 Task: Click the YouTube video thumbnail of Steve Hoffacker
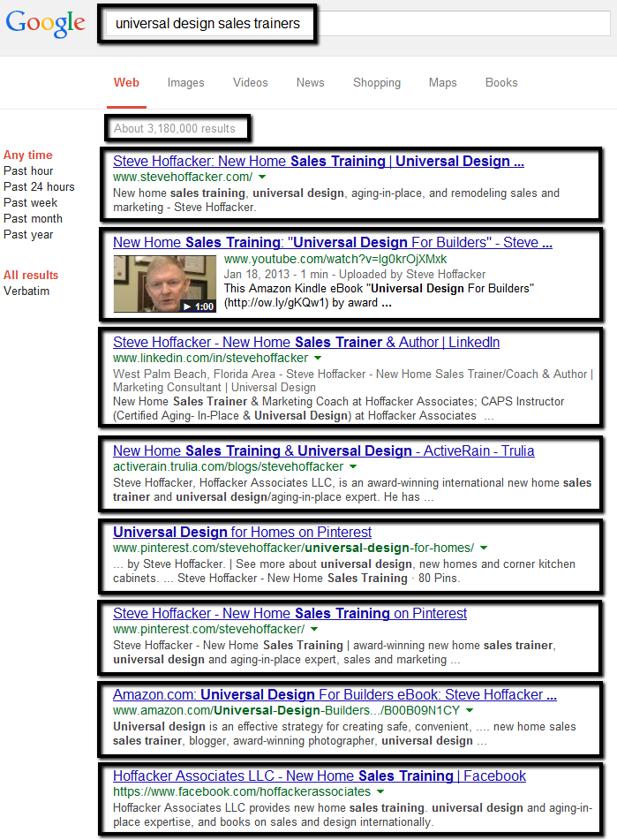165,284
